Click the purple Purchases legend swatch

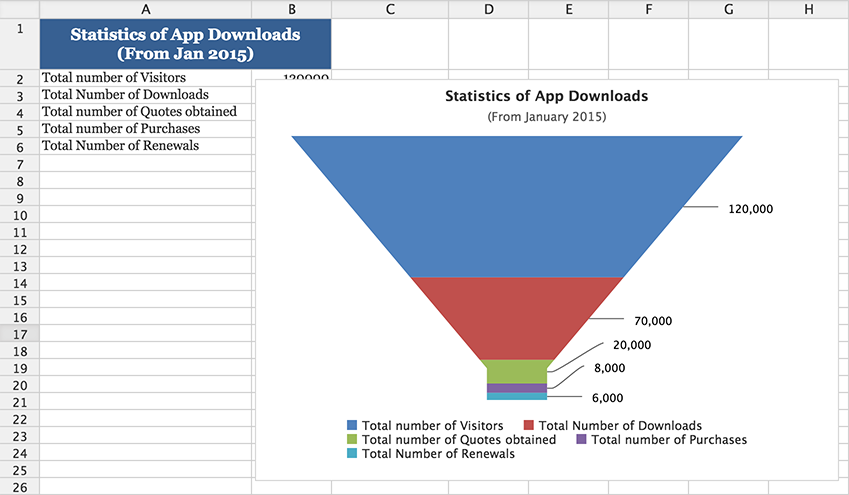click(582, 440)
